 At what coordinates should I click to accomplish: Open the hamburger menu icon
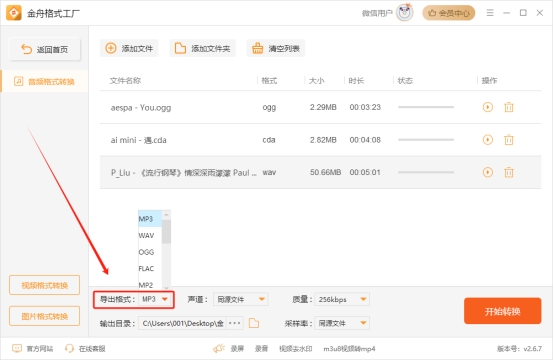(490, 13)
